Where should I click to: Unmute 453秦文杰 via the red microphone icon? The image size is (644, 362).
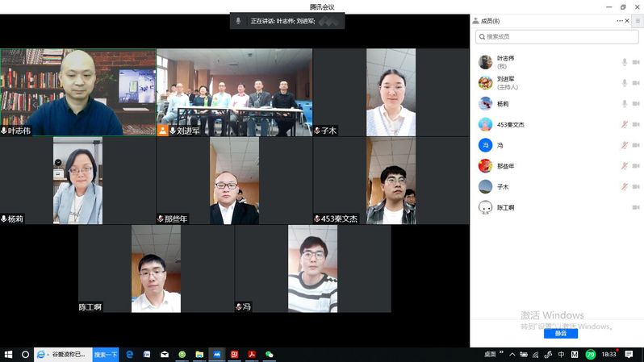(x=624, y=124)
